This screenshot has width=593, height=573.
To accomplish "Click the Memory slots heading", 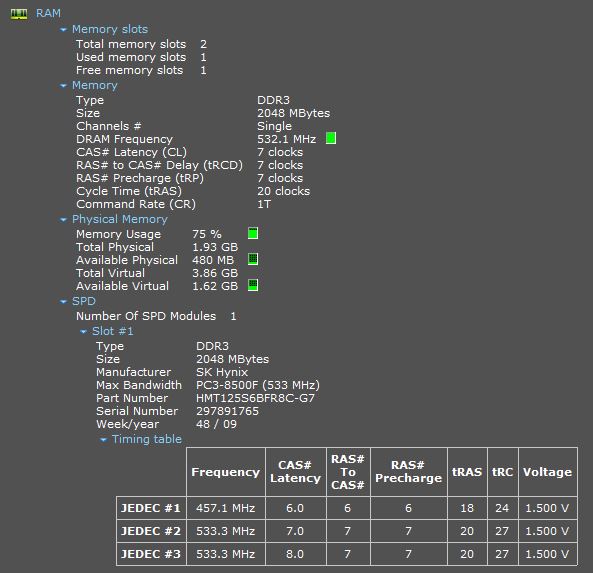I will [x=110, y=29].
